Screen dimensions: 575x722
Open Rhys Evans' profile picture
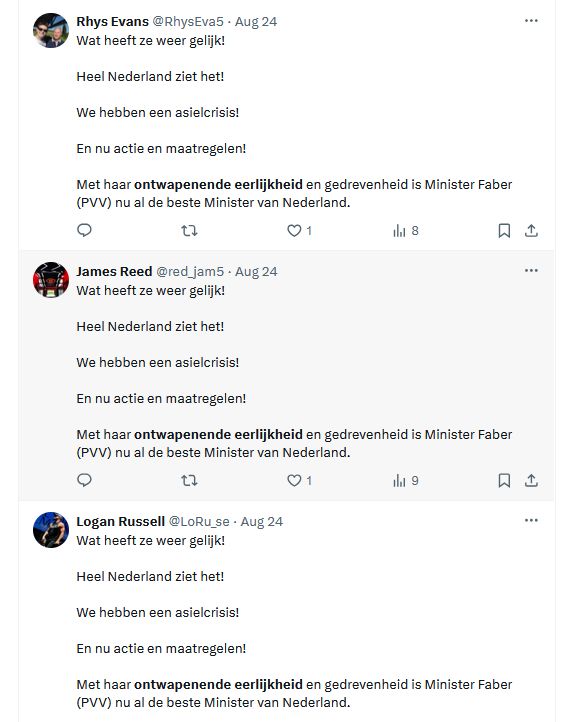[x=51, y=30]
